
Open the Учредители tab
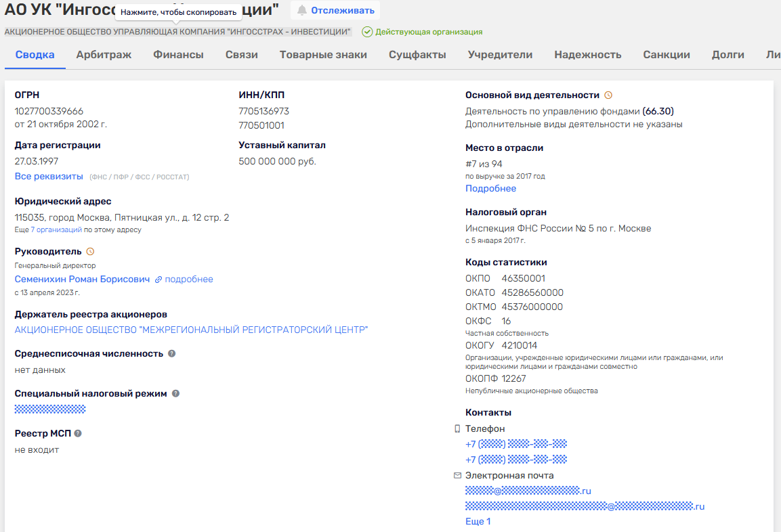pos(500,55)
